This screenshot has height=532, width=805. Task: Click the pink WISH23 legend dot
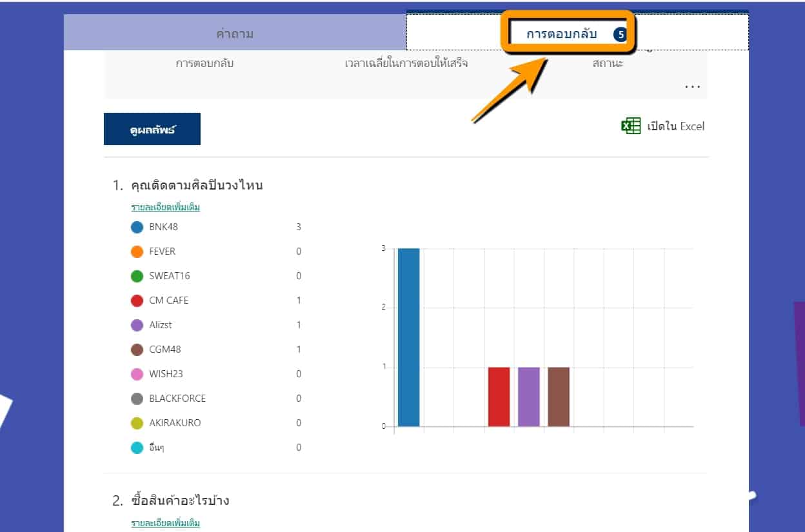click(137, 374)
